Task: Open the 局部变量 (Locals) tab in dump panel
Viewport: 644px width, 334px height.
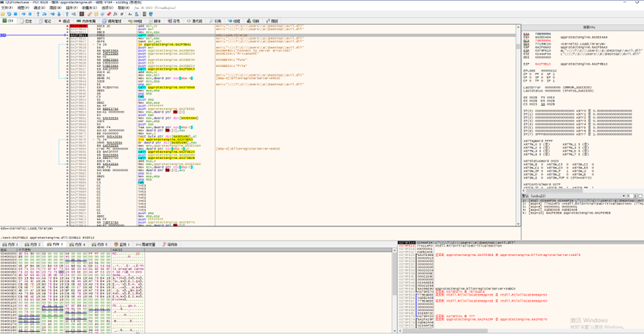Action: 147,244
